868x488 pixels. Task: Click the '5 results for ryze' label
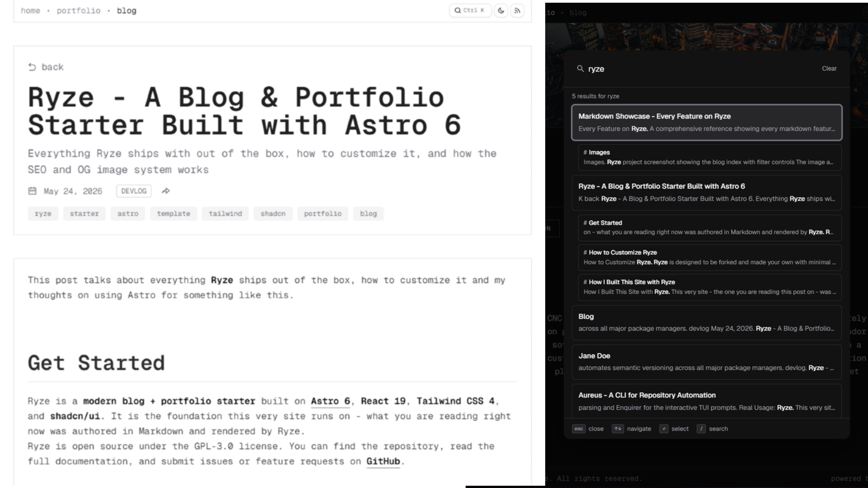coord(595,96)
